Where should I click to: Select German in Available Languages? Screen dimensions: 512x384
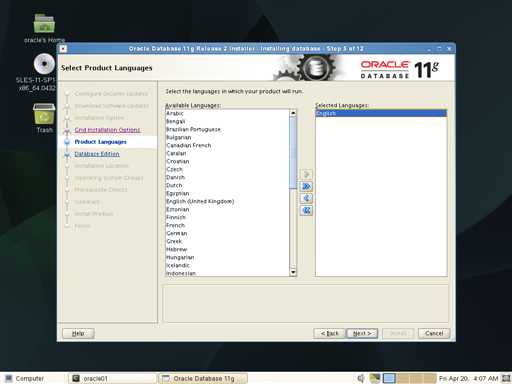click(x=228, y=233)
